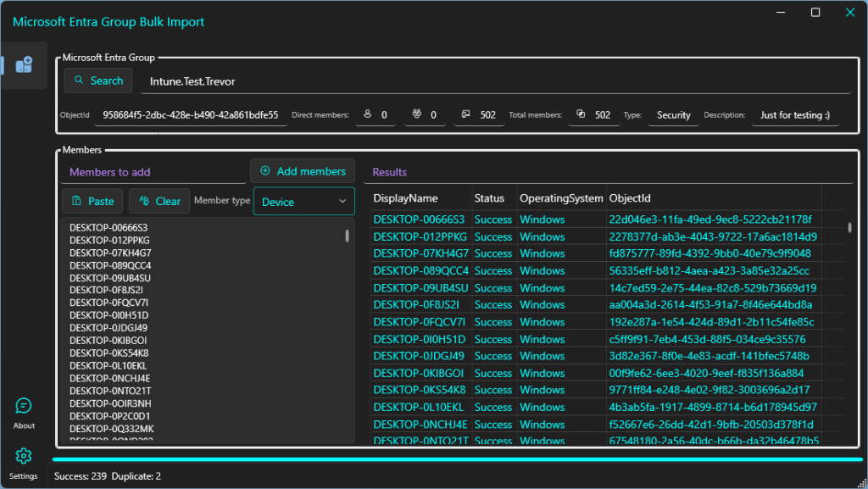Search for a Microsoft Entra group
The image size is (868, 489).
tap(97, 81)
